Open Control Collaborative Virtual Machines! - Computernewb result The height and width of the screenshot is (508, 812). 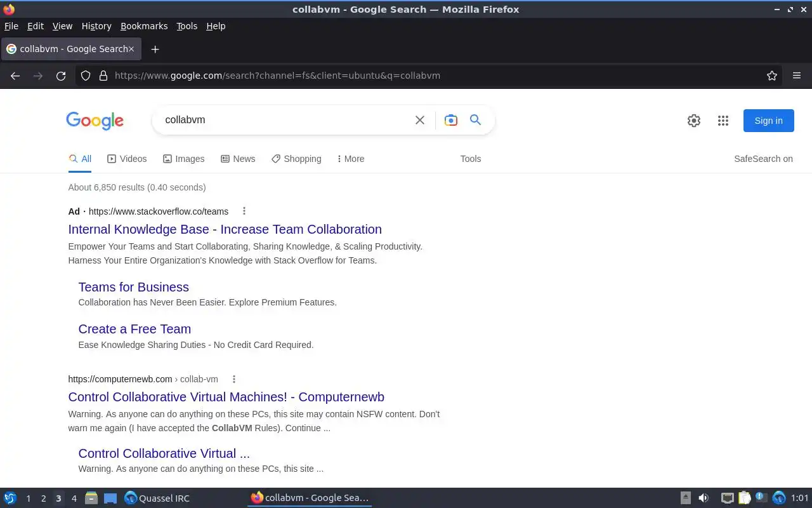point(226,397)
